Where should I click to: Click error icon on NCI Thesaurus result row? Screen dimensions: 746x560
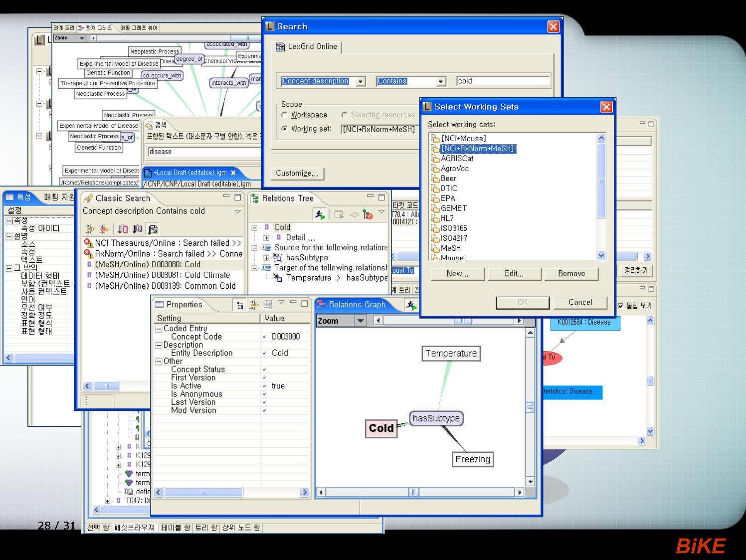tap(89, 243)
